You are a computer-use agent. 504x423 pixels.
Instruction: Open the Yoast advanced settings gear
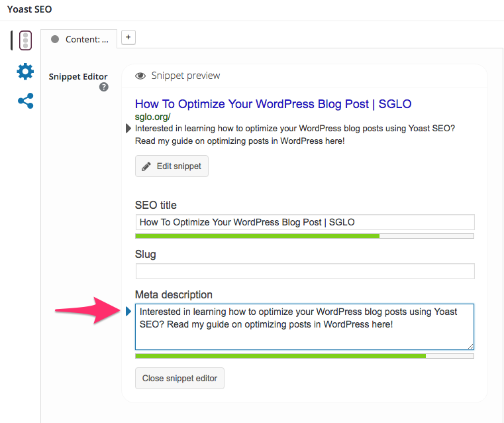(25, 72)
